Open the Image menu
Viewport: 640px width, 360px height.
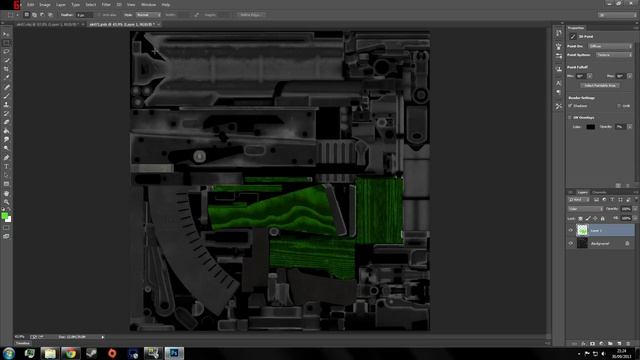click(x=44, y=4)
